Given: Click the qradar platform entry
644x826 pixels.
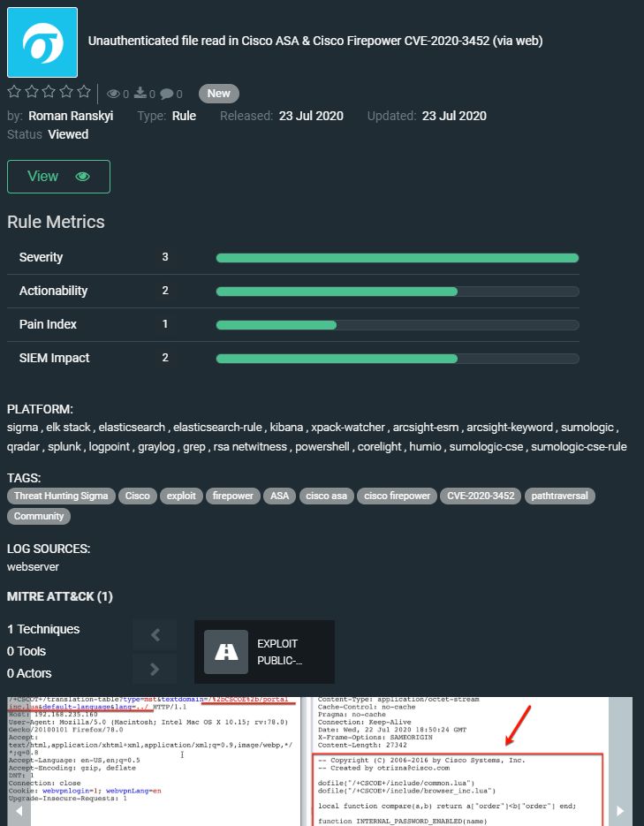Looking at the screenshot, I should click(23, 447).
